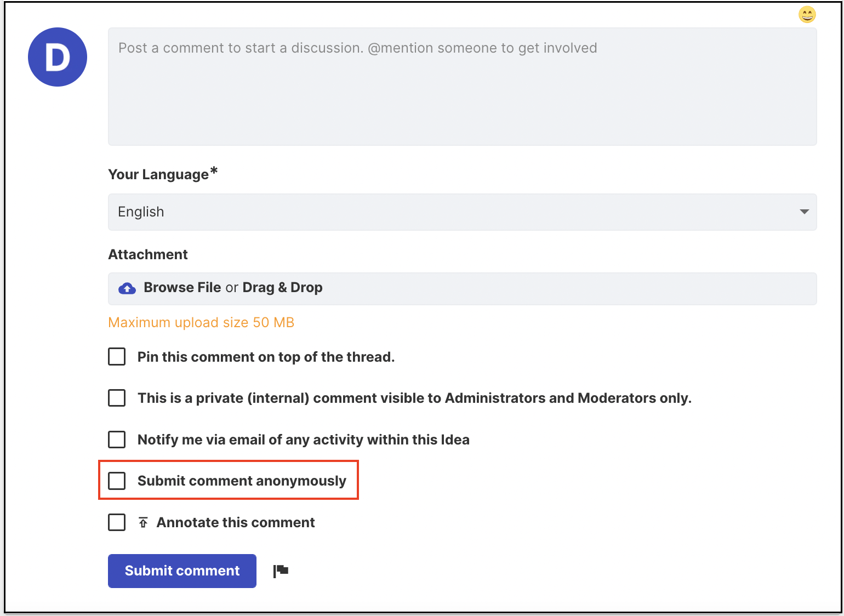Mark comment as private internal checkbox
Viewport: 844px width, 616px height.
tap(117, 398)
